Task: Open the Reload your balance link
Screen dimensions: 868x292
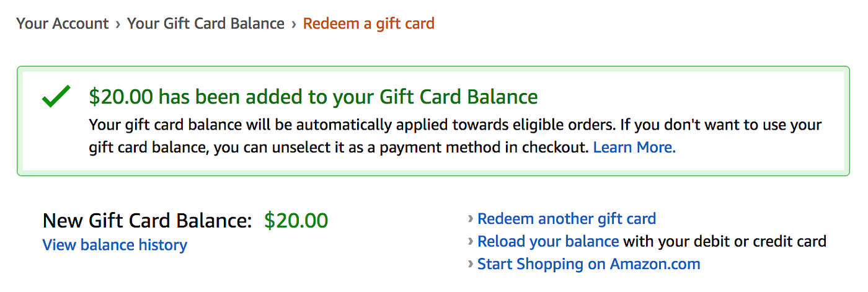Action: click(x=548, y=241)
